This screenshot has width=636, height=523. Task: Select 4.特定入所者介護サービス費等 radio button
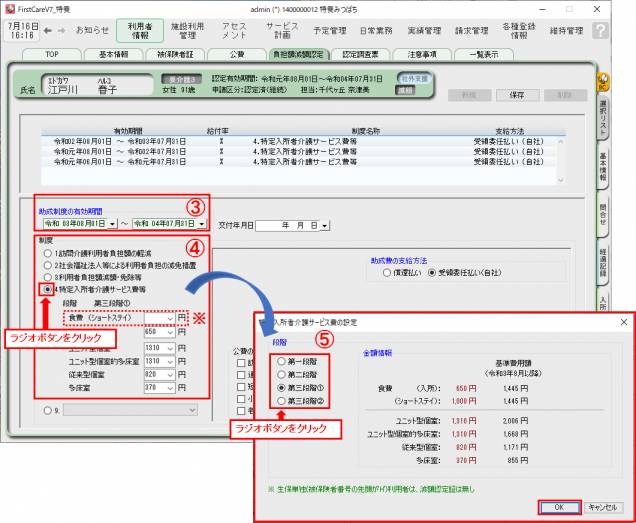point(46,288)
